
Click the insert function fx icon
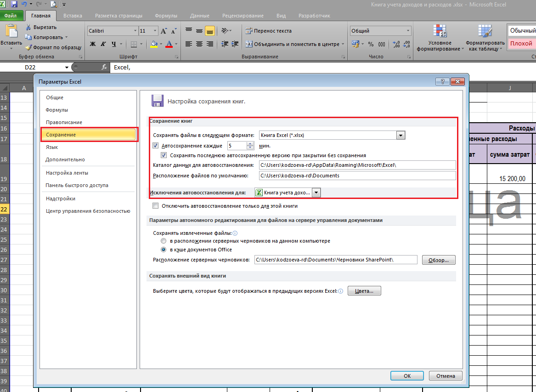(x=104, y=68)
